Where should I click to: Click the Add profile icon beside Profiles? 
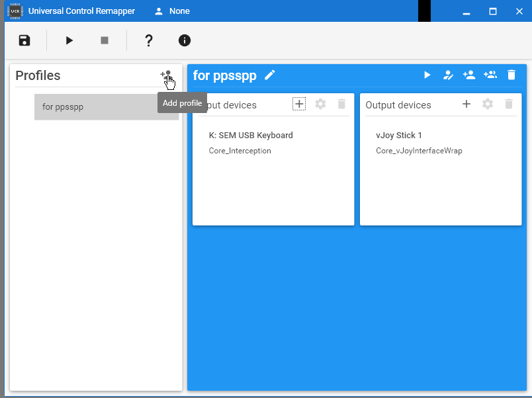165,75
